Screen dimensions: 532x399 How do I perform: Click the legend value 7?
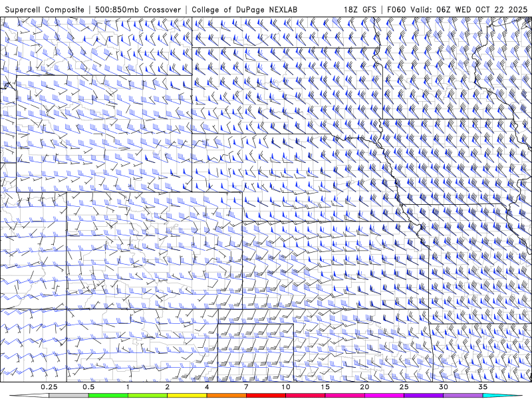(x=246, y=387)
